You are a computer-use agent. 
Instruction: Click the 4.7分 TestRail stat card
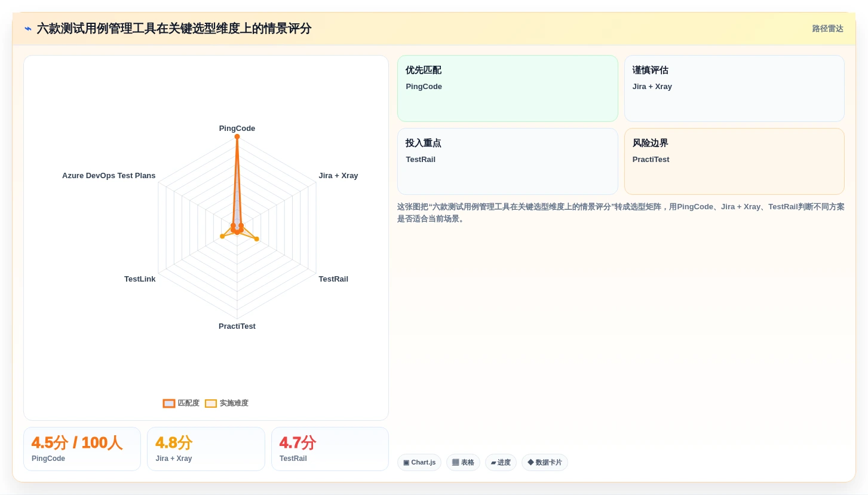pos(330,449)
